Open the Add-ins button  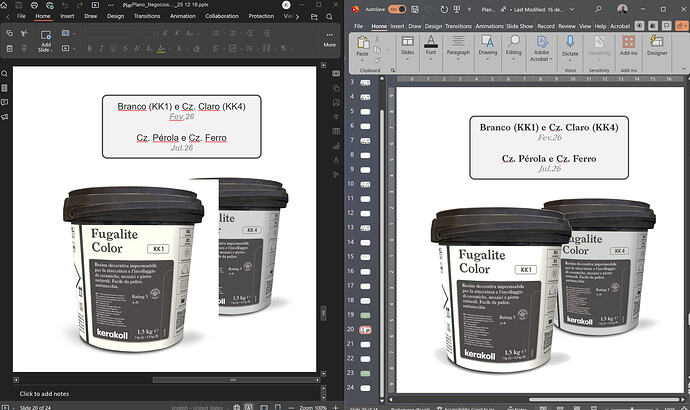[x=628, y=46]
